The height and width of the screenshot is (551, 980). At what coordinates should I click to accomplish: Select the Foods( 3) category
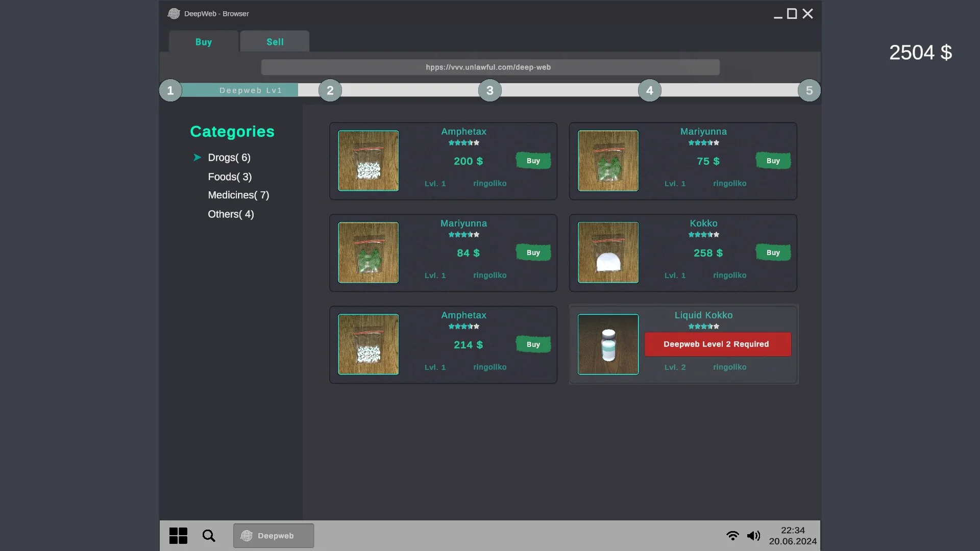click(229, 177)
